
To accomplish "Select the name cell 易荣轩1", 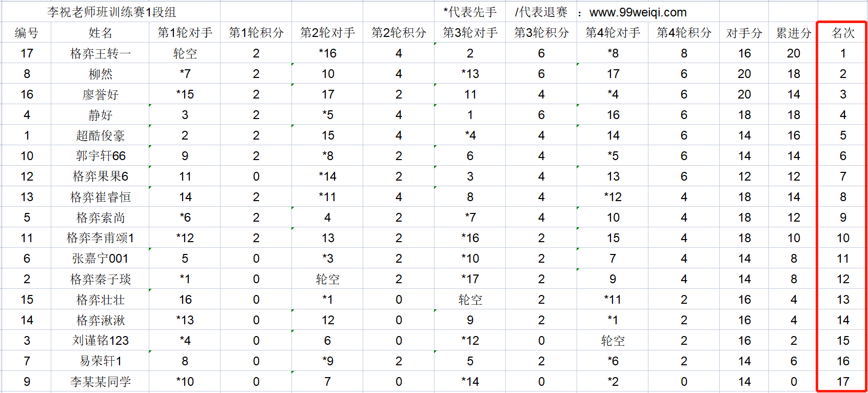I will tap(101, 361).
